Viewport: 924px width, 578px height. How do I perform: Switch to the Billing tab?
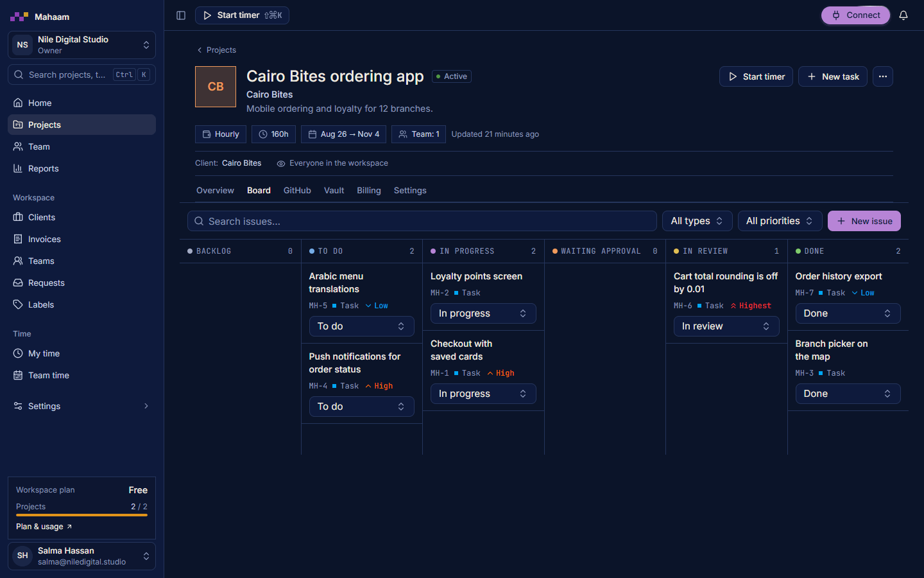pyautogui.click(x=369, y=191)
